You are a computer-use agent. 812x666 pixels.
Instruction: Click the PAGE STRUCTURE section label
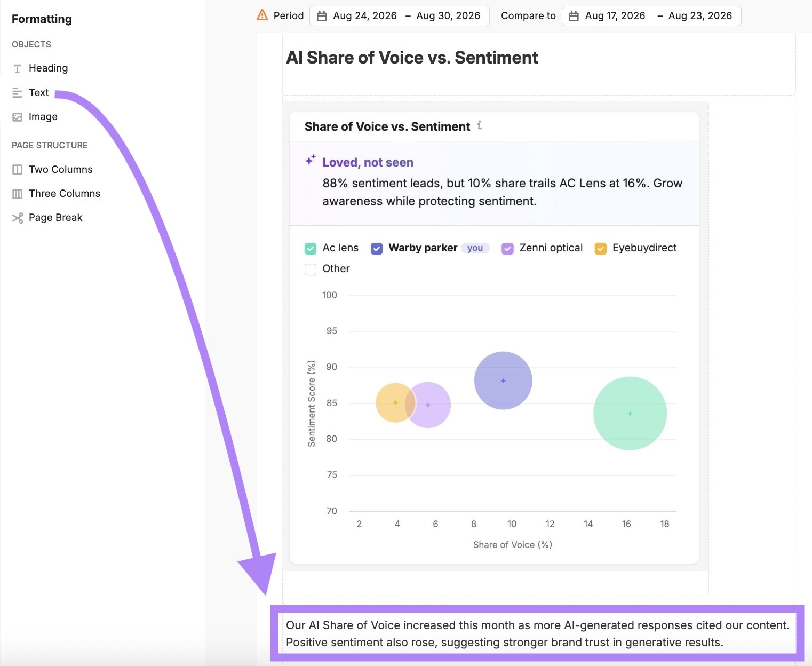coord(50,145)
